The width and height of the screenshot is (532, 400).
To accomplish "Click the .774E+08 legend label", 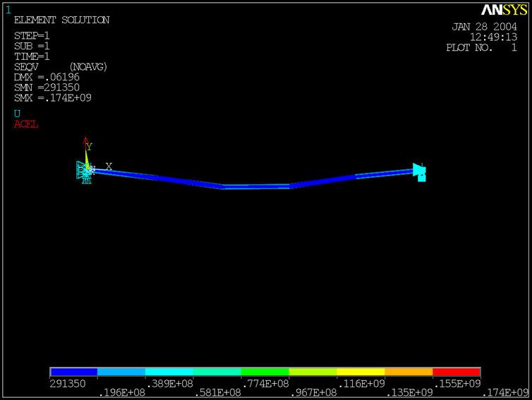I will [x=266, y=384].
